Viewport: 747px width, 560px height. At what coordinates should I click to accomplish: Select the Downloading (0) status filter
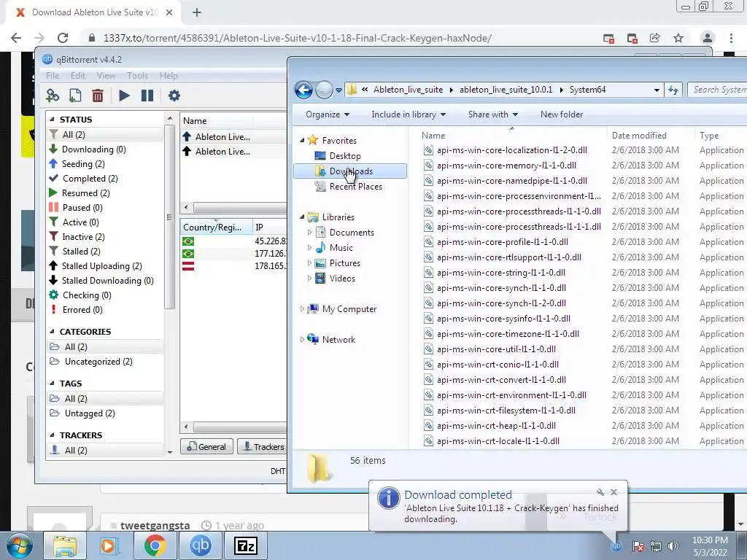tap(94, 149)
